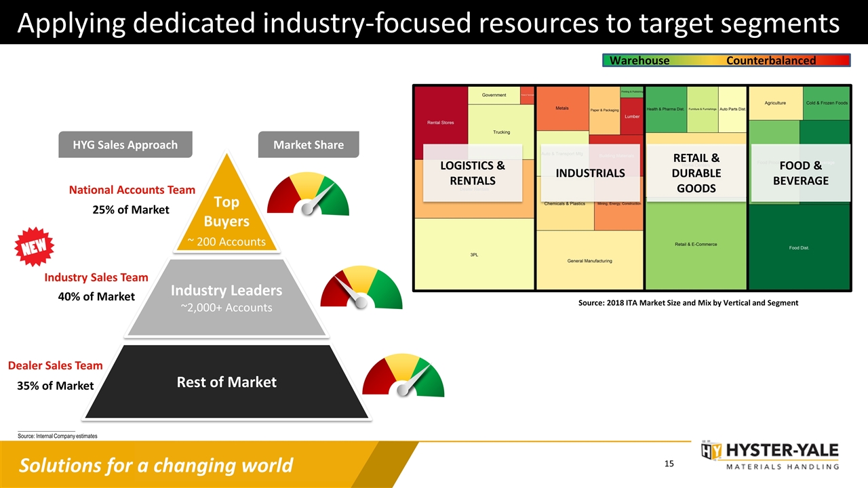Screen dimensions: 868x488
Task: Click the Food Dist. treemap cell
Action: [x=800, y=247]
